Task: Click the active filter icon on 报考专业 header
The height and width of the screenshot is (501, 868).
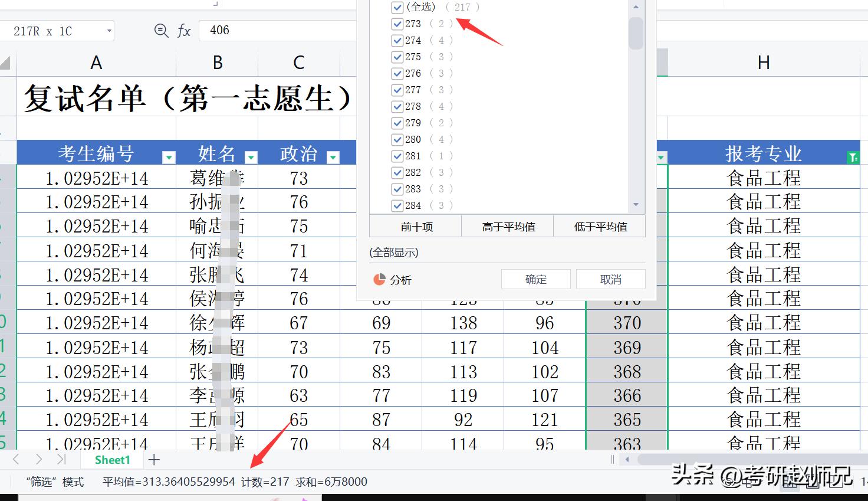Action: pyautogui.click(x=853, y=157)
